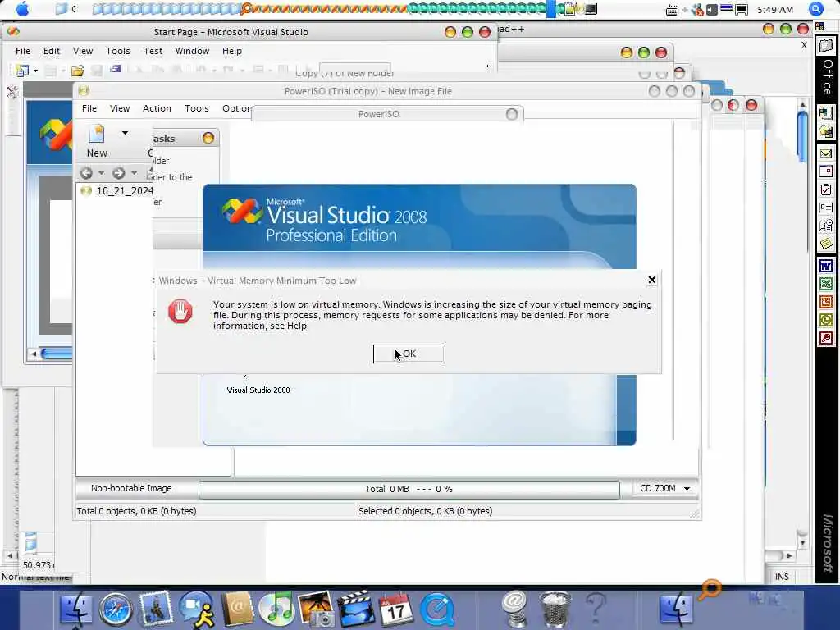840x630 pixels.
Task: Open iCal calendar icon showing 17
Action: pos(396,609)
